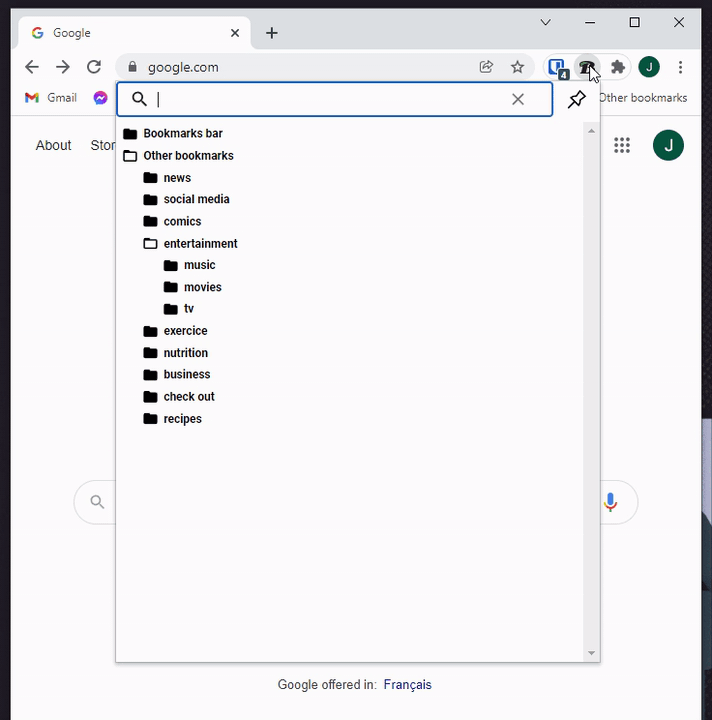This screenshot has height=720, width=712.
Task: Open Chrome three-dot menu
Action: click(x=680, y=67)
